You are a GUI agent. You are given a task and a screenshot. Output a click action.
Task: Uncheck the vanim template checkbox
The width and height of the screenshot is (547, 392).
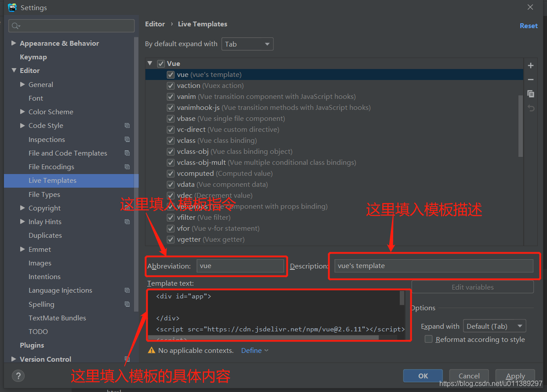[x=170, y=97]
